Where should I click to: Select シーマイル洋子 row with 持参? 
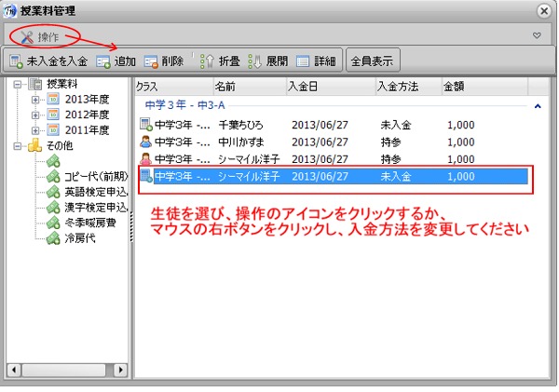334,159
